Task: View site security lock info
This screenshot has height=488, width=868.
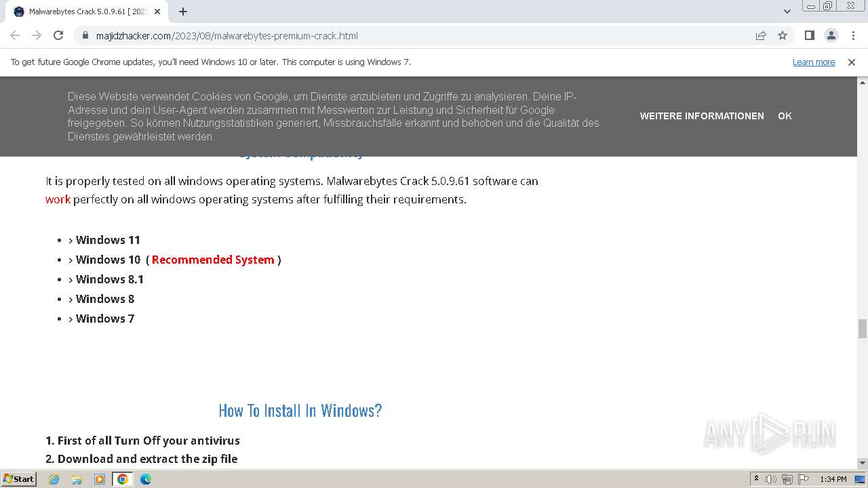Action: (x=85, y=35)
